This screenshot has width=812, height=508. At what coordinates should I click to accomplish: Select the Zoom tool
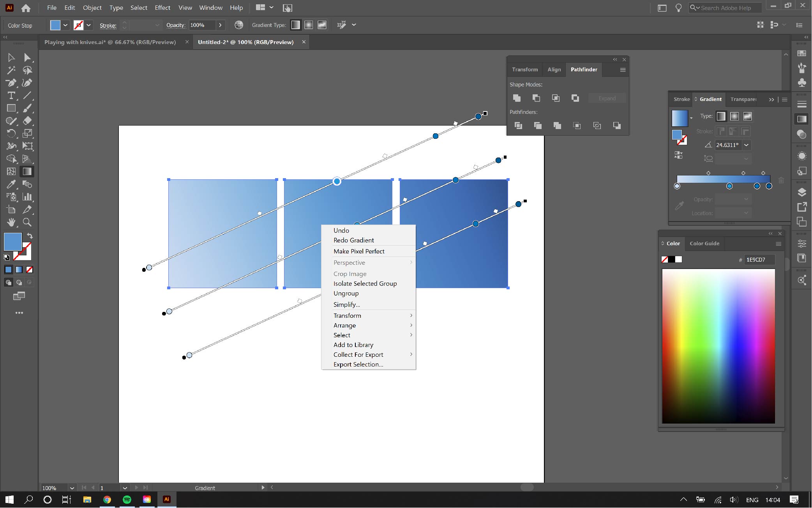(27, 222)
